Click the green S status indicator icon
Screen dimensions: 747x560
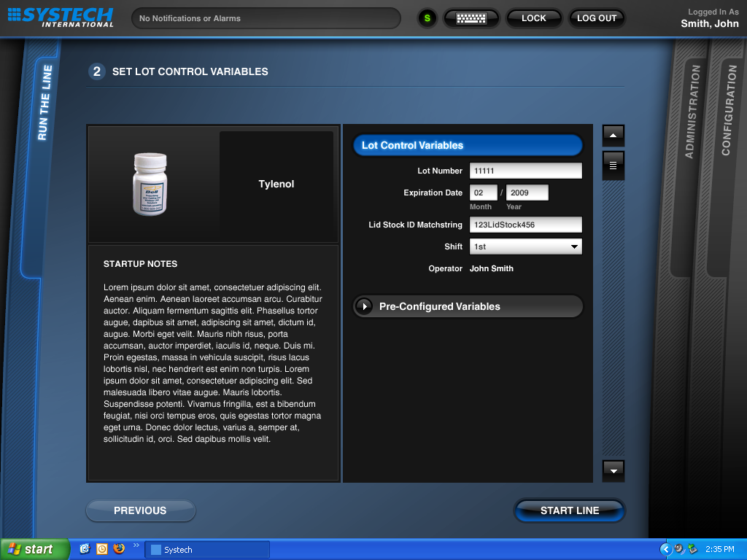427,18
